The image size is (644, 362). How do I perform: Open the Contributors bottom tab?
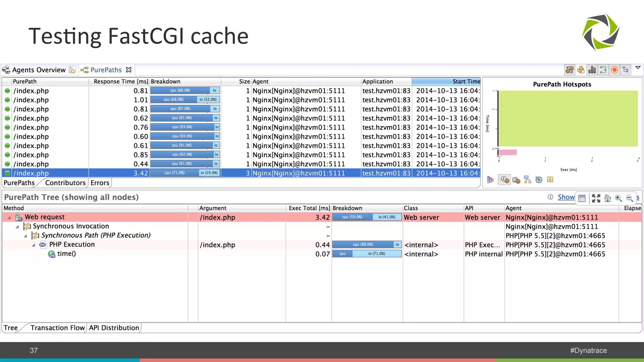[65, 183]
